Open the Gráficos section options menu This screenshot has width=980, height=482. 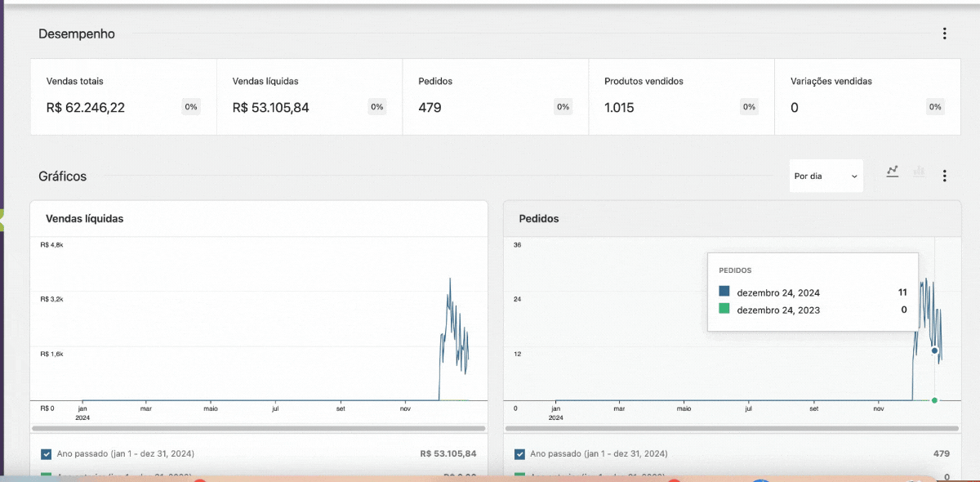click(x=944, y=176)
